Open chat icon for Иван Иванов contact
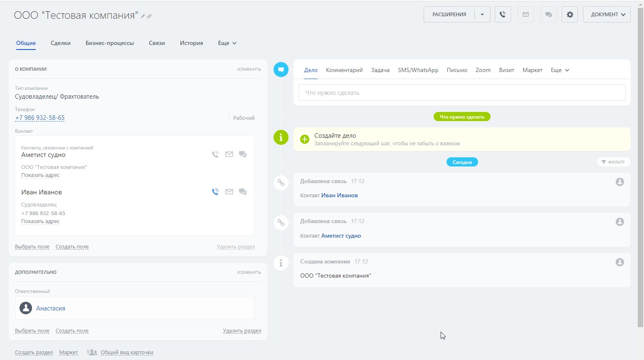644x360 pixels. [x=243, y=192]
